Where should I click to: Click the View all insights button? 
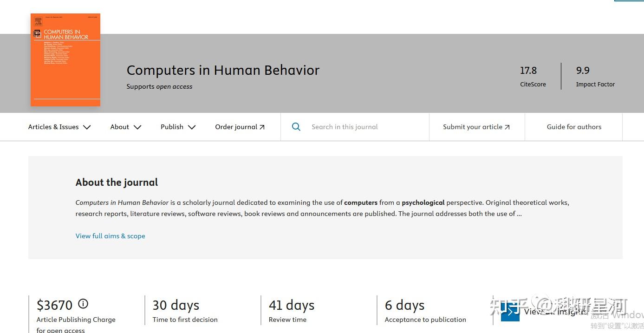[x=555, y=312]
